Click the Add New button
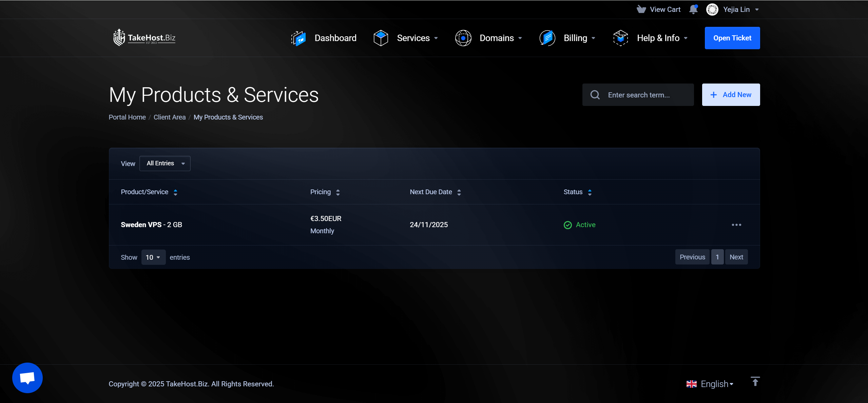Viewport: 868px width, 403px height. [x=731, y=95]
